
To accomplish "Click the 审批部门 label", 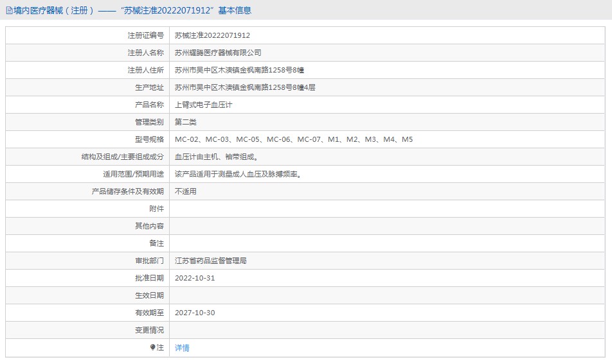I will coord(149,261).
